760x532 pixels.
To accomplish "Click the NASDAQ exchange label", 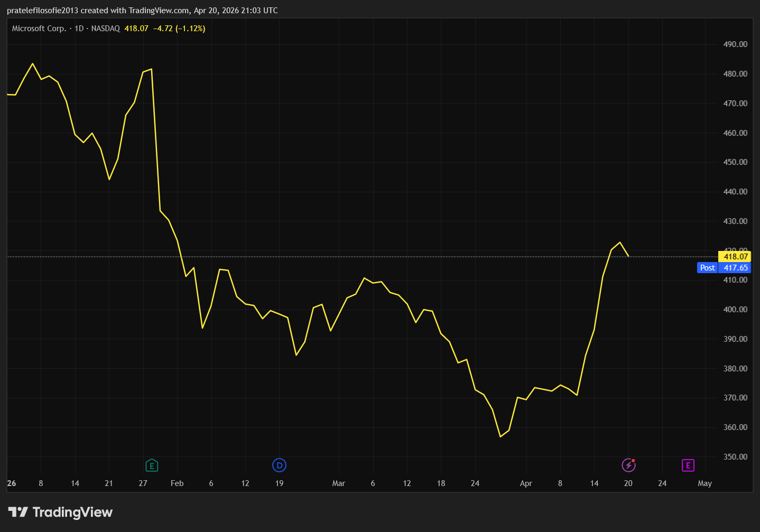I will (106, 29).
